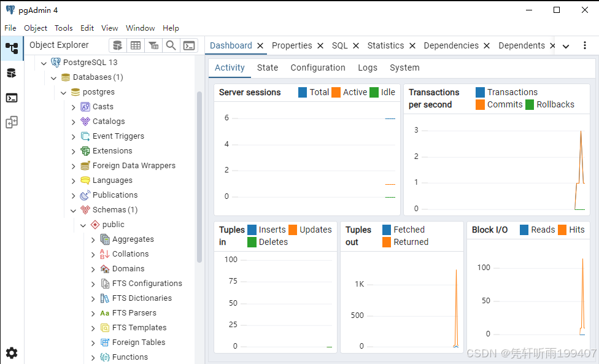Open the File menu
Screen dimensions: 599x364
(x=10, y=28)
